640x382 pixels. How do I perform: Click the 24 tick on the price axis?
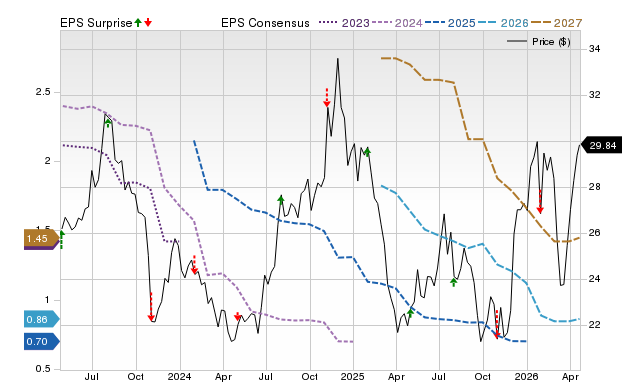tap(595, 279)
